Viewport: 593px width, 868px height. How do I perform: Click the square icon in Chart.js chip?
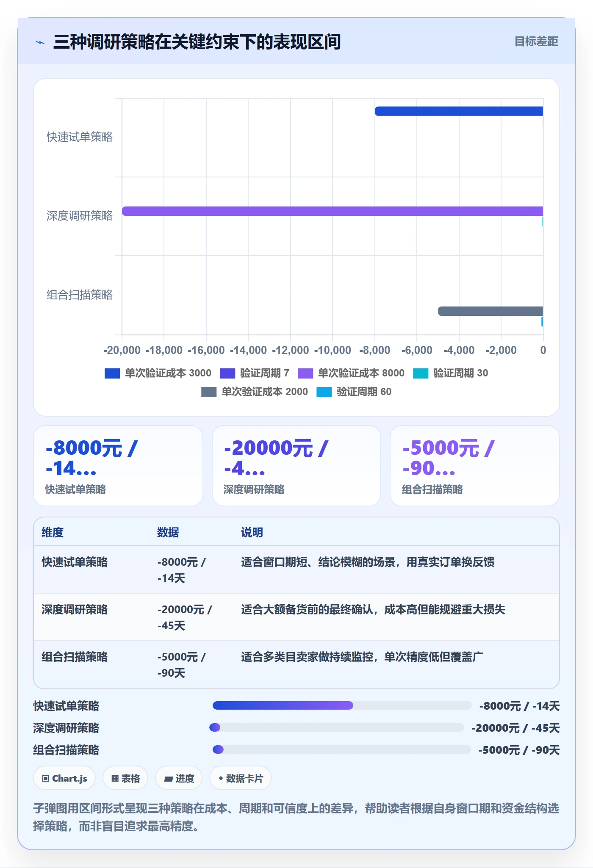[46, 779]
